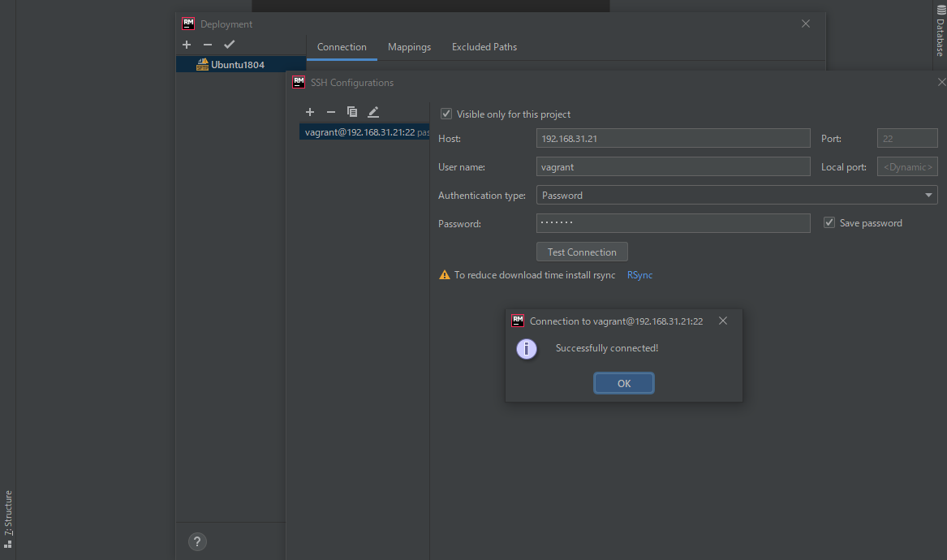Switch to the Mappings tab
Viewport: 947px width, 560px height.
click(409, 47)
